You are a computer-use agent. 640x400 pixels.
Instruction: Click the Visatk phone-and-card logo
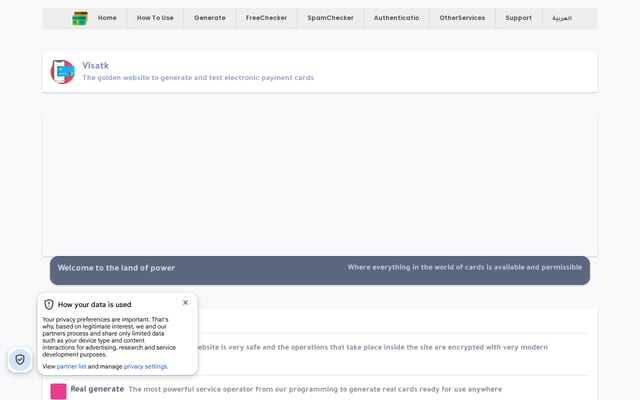tap(62, 72)
